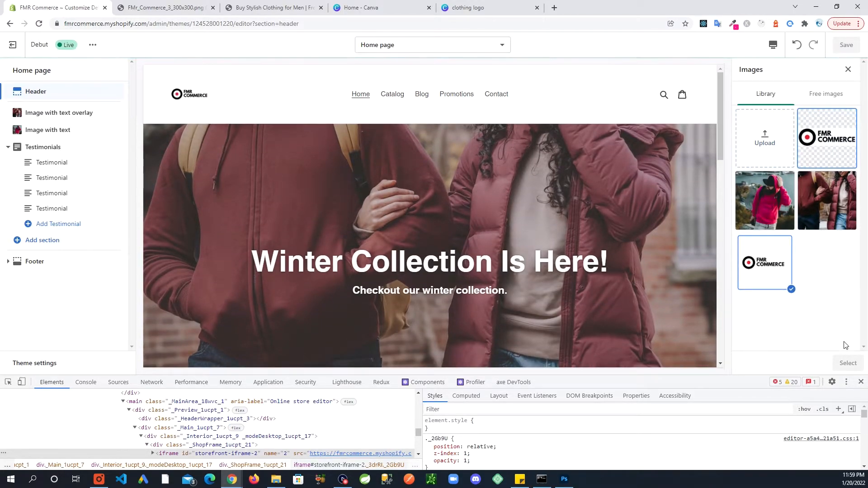868x488 pixels.
Task: Open the browser extensions puzzle icon
Action: pos(804,23)
